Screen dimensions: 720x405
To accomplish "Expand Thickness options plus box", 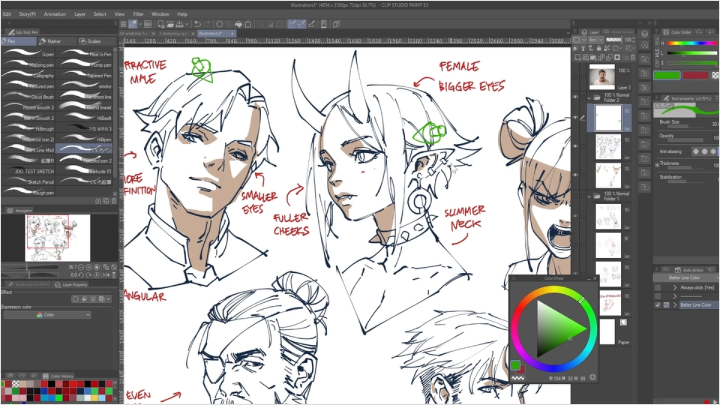I will click(657, 164).
